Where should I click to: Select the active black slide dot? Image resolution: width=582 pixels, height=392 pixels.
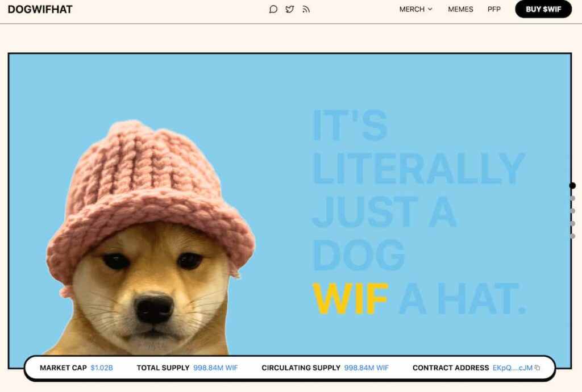572,185
